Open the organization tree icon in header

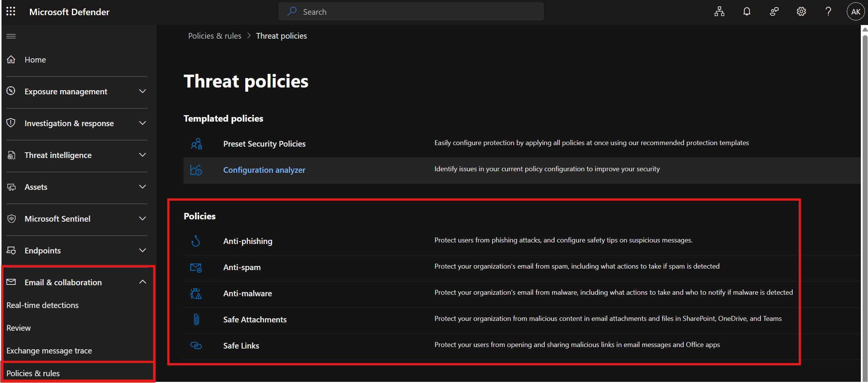(x=719, y=12)
